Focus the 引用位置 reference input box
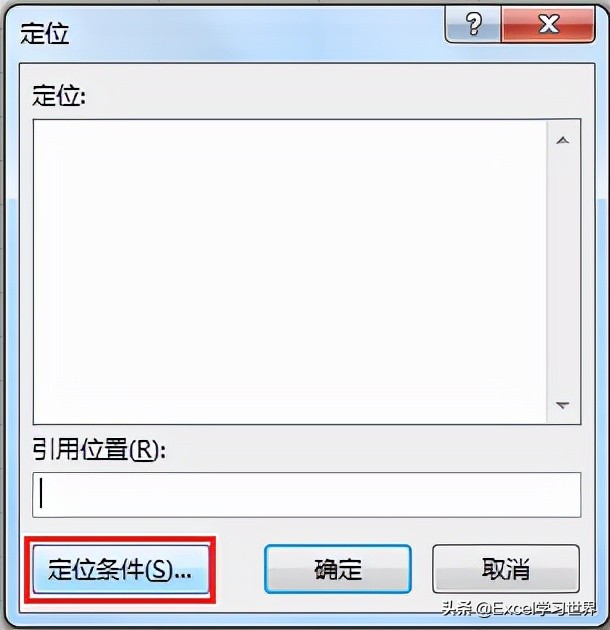This screenshot has height=630, width=610. tap(307, 495)
